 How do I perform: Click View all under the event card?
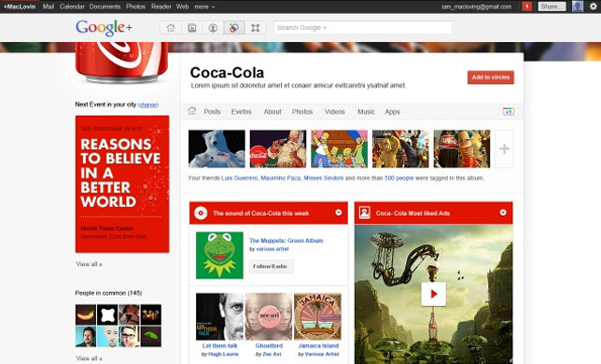pyautogui.click(x=89, y=264)
